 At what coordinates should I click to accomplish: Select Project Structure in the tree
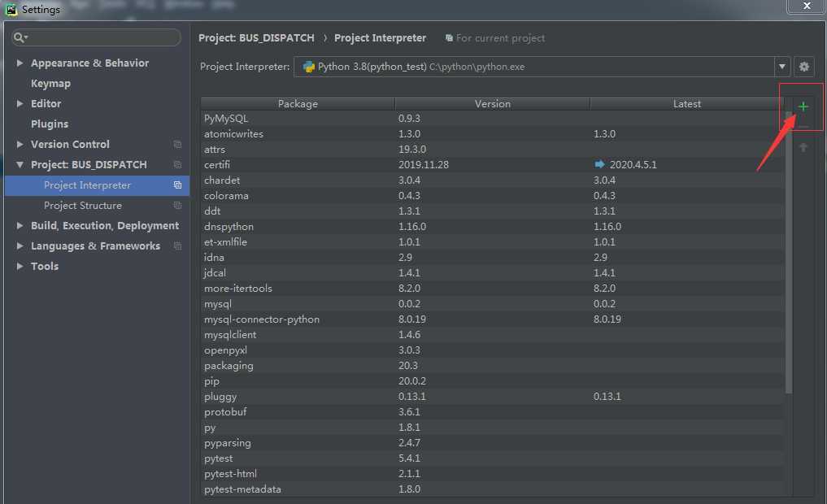tap(83, 206)
